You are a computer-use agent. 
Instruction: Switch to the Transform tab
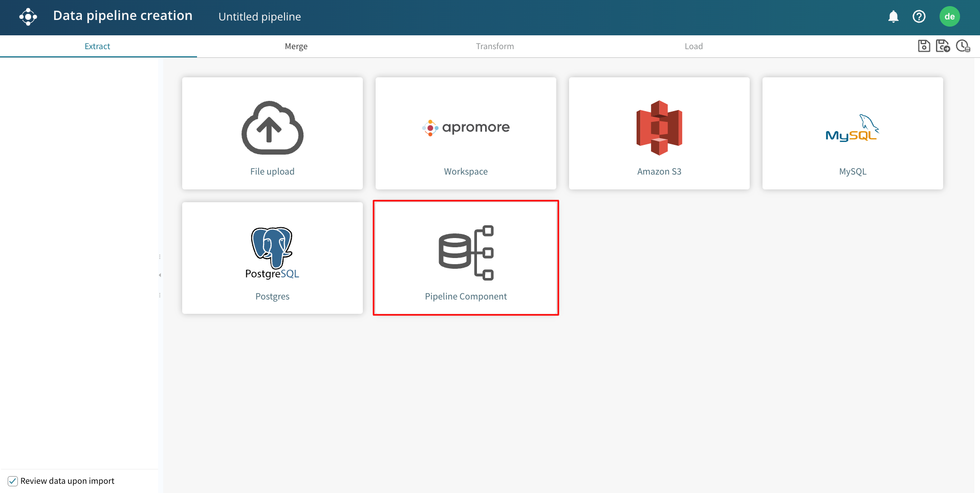[x=495, y=47]
